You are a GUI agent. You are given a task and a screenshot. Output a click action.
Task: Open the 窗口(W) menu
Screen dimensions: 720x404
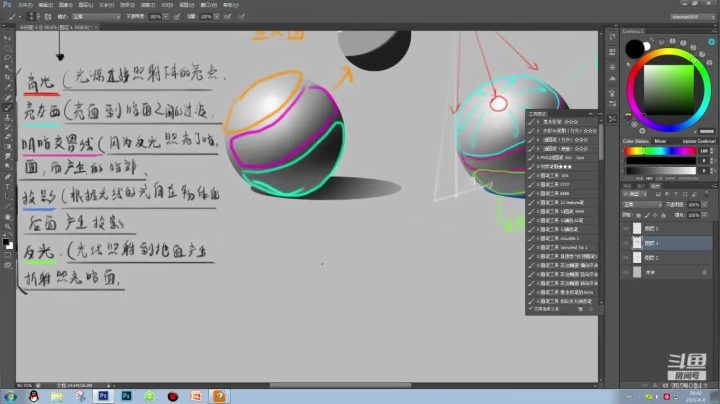pos(208,5)
